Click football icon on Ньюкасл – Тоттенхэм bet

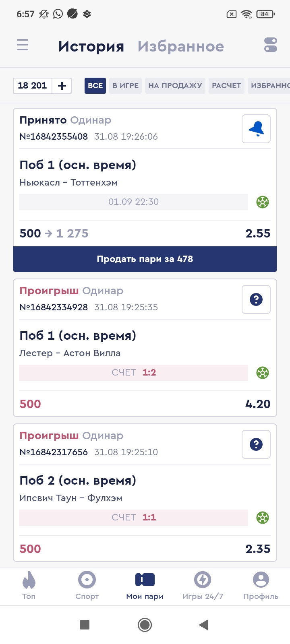[x=263, y=202]
